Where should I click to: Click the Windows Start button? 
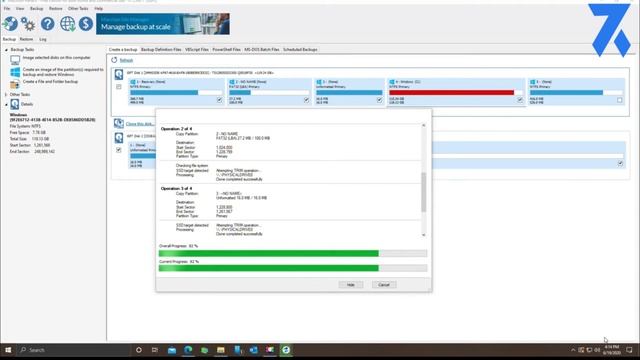8,350
